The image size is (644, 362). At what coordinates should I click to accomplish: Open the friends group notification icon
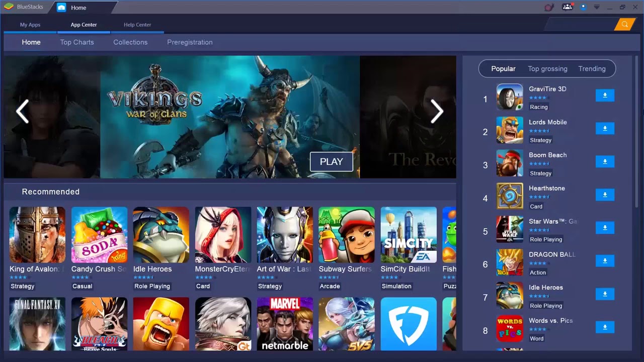point(568,7)
